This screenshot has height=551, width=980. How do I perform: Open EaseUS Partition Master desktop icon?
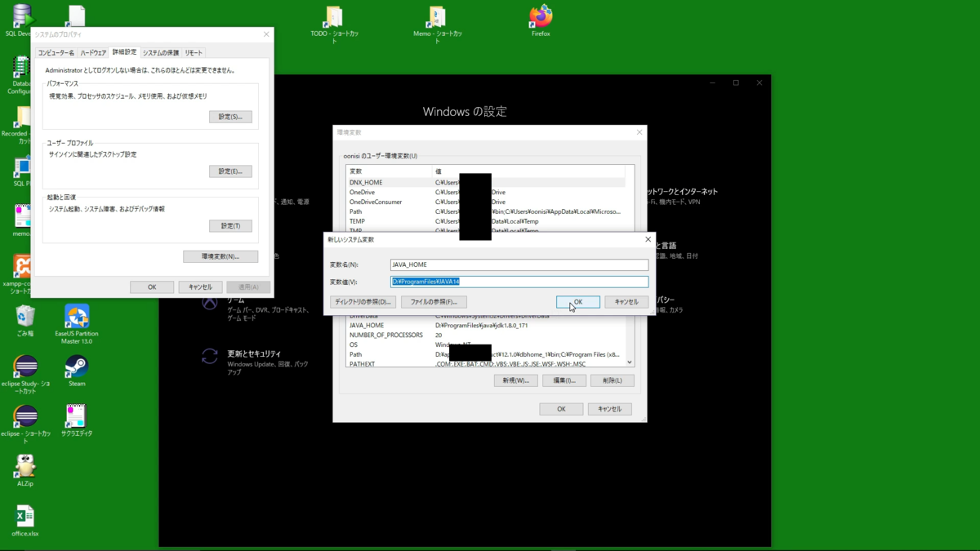[x=77, y=324]
